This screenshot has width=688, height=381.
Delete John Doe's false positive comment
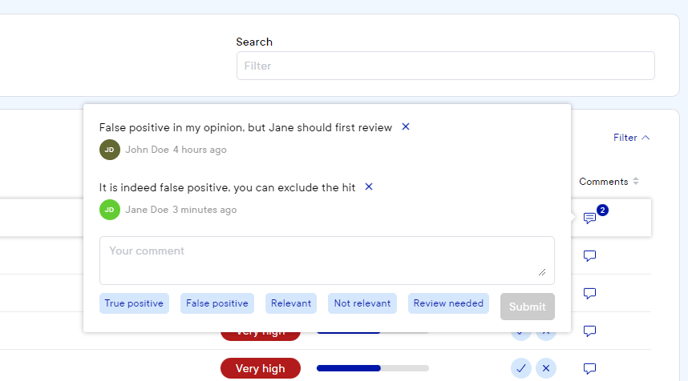(405, 127)
